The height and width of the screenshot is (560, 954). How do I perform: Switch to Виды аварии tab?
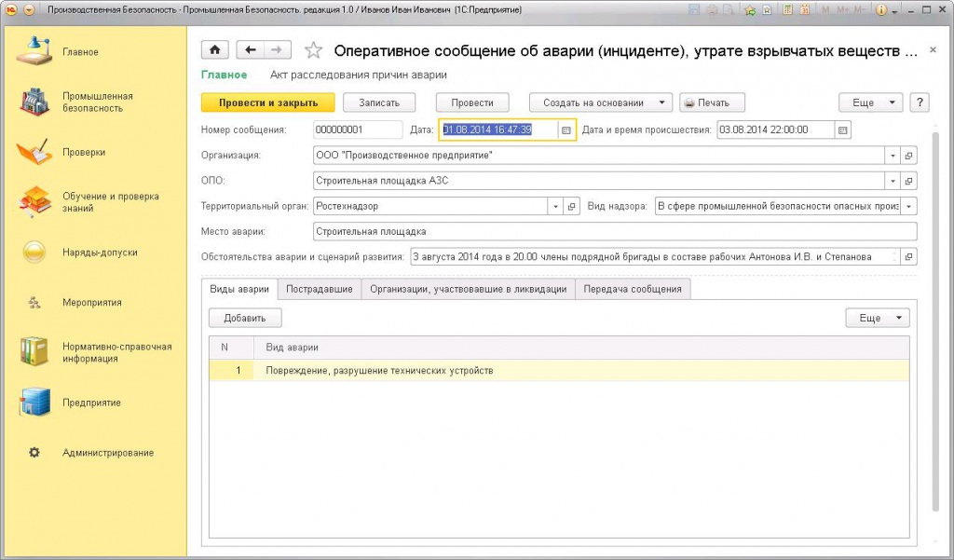pyautogui.click(x=239, y=289)
